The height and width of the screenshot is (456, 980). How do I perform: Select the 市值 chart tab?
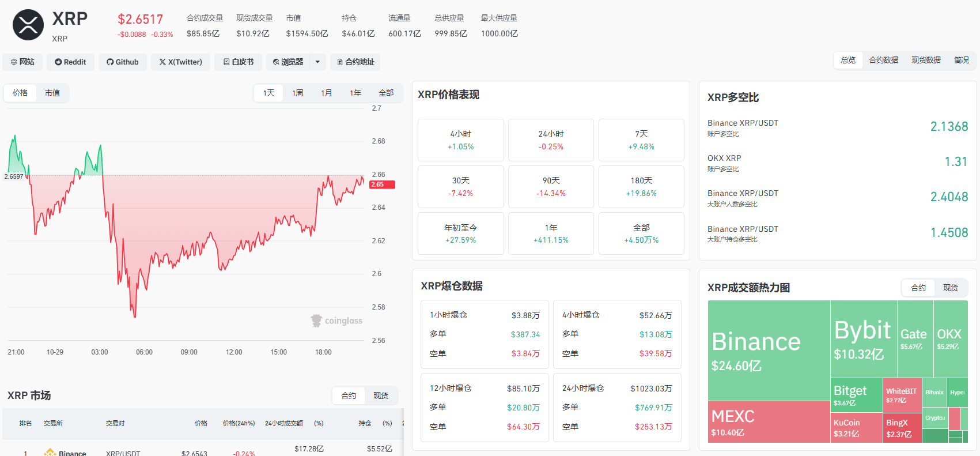pyautogui.click(x=52, y=93)
